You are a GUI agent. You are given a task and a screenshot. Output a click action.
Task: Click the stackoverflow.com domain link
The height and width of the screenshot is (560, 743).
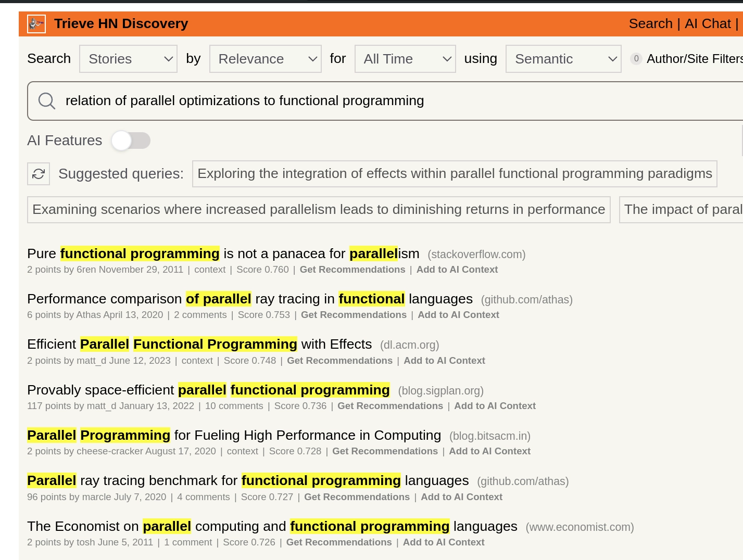(x=476, y=254)
